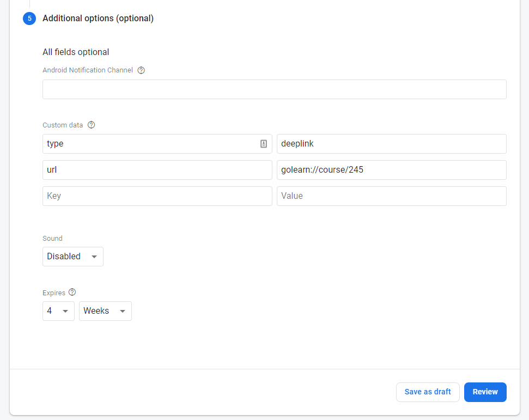
Task: Open the Custom data help tooltip
Action: pos(91,125)
